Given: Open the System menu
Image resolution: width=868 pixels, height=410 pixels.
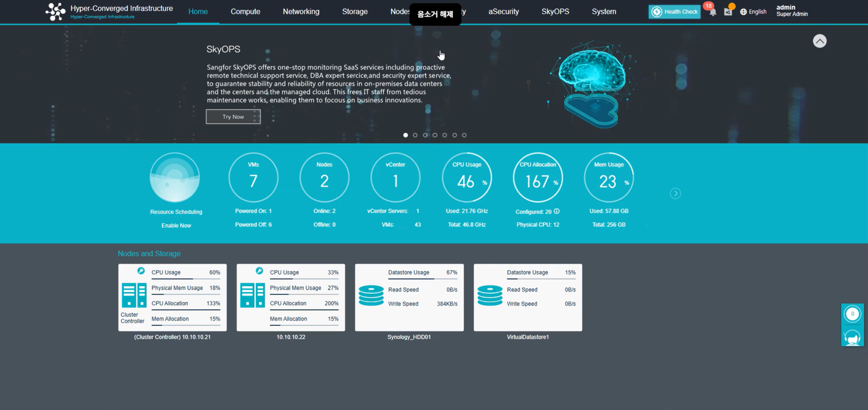Looking at the screenshot, I should coord(604,12).
